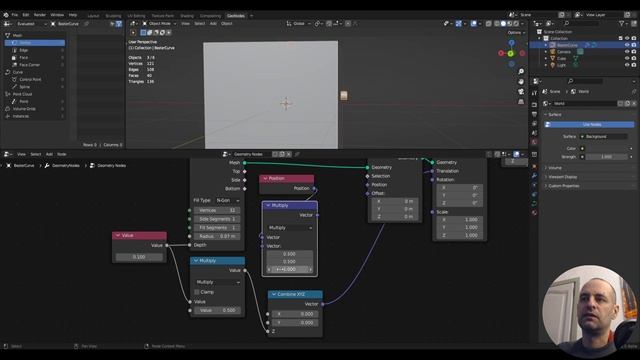640x360 pixels.
Task: Click the outliner search field
Action: [x=582, y=24]
